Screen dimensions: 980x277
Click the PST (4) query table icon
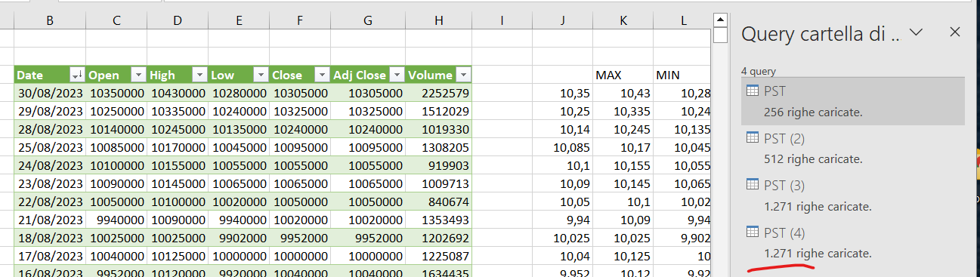(x=752, y=231)
